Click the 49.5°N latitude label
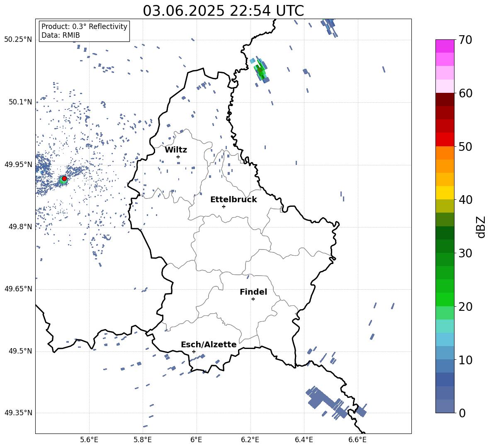The width and height of the screenshot is (491, 448). [x=20, y=351]
